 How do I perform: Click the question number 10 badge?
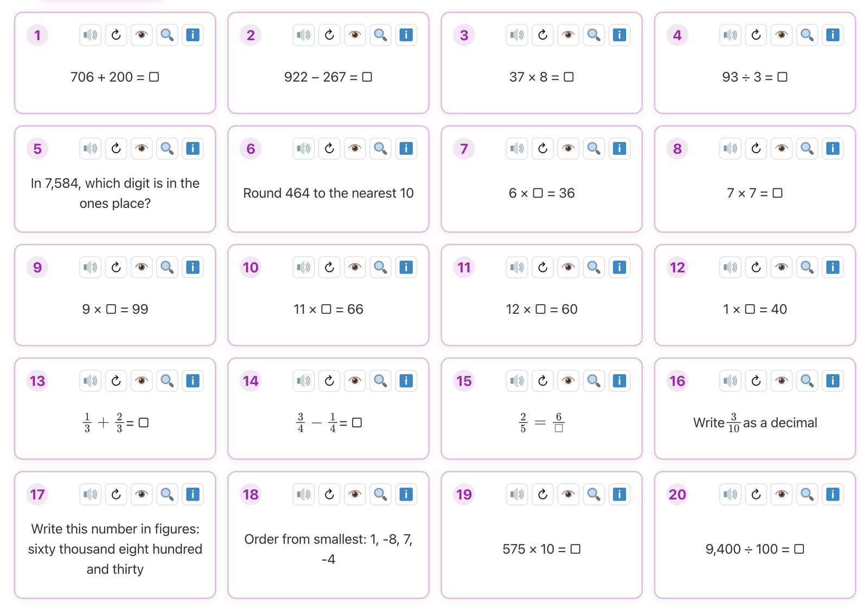251,268
